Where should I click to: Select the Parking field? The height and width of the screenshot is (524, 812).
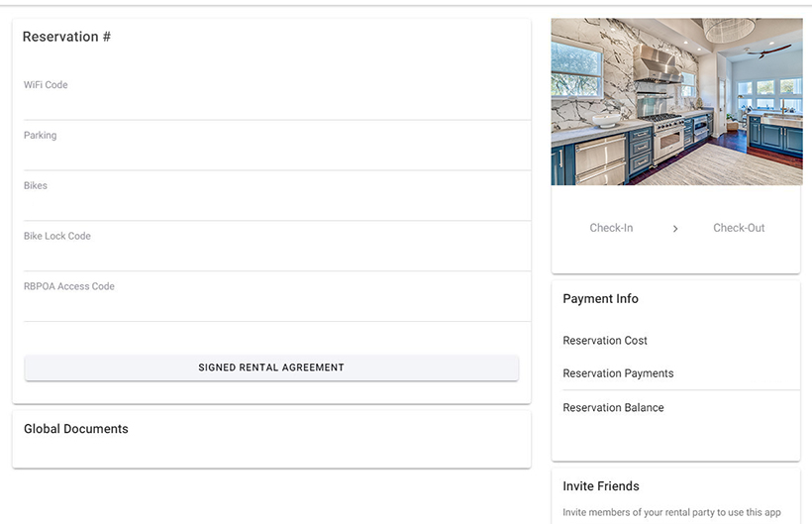[x=277, y=146]
